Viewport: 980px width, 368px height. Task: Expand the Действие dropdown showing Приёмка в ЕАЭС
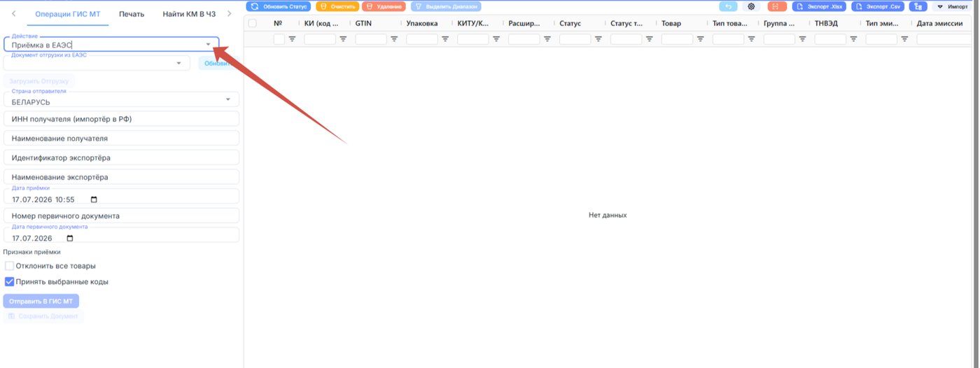pos(111,44)
